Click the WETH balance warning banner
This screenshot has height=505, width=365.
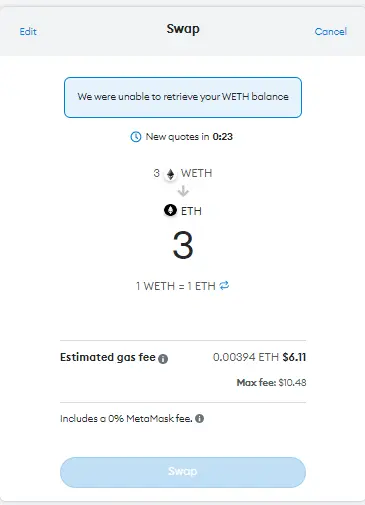click(183, 97)
